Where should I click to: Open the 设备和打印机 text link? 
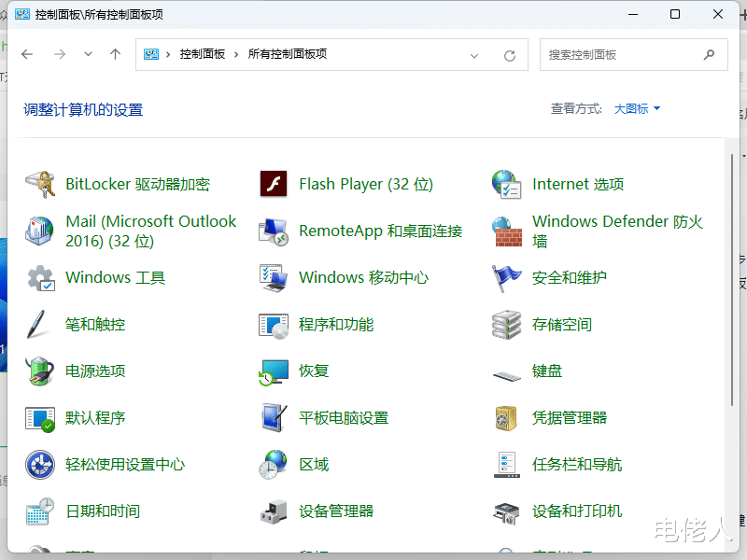tap(577, 511)
